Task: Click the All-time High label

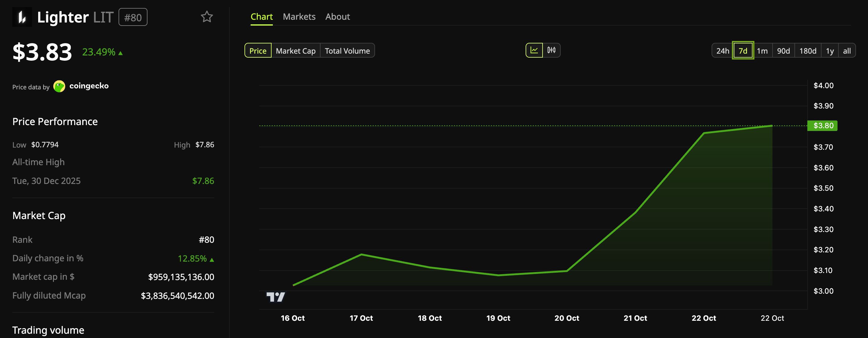Action: click(x=38, y=162)
